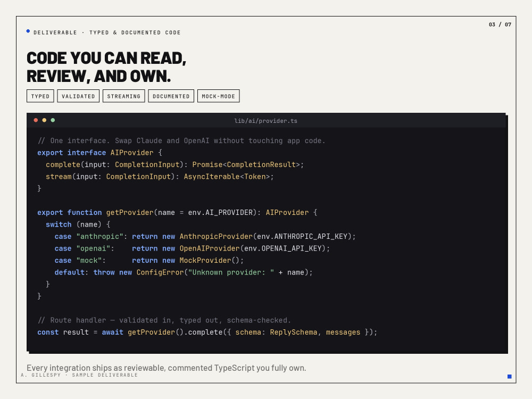Click the blue square in the slide footer
The height and width of the screenshot is (399, 532).
point(509,376)
